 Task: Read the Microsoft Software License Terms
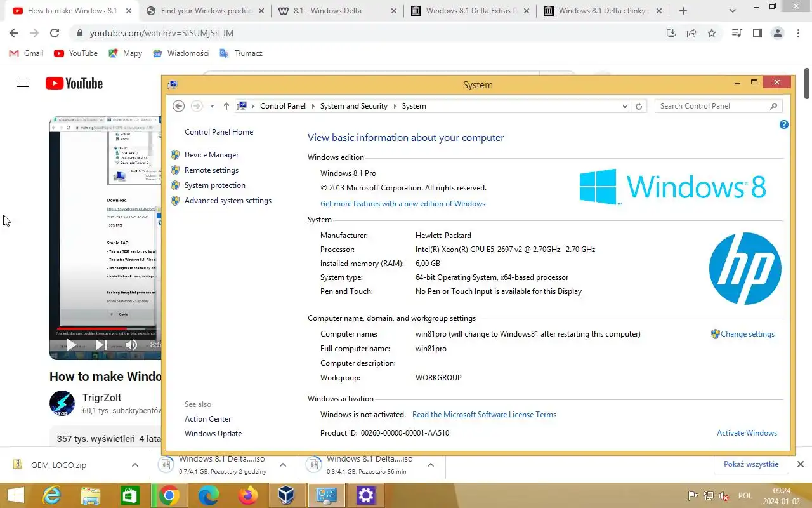point(484,415)
